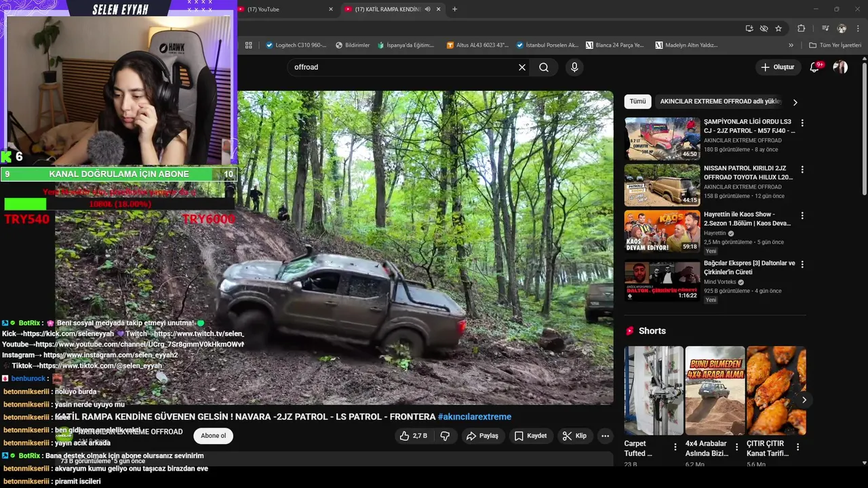
Task: Open the notifications bell
Action: pyautogui.click(x=816, y=67)
